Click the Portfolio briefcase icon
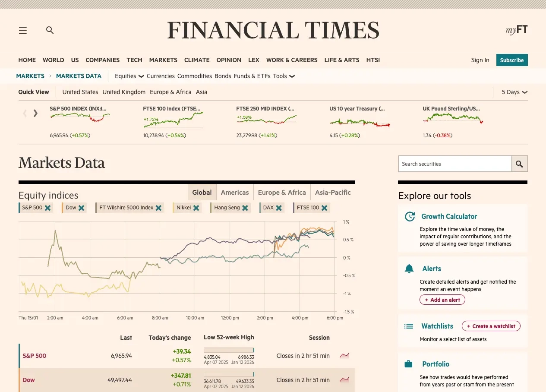The height and width of the screenshot is (392, 546). tap(409, 364)
